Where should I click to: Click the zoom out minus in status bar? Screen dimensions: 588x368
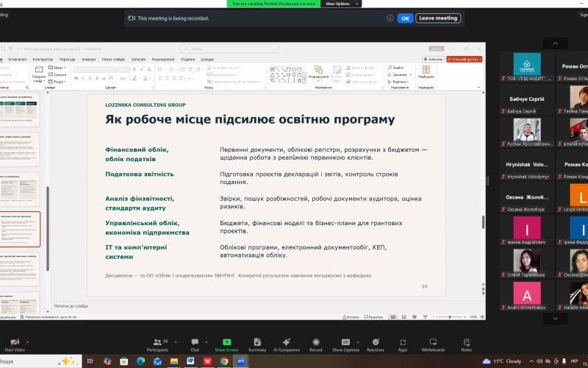click(433, 317)
